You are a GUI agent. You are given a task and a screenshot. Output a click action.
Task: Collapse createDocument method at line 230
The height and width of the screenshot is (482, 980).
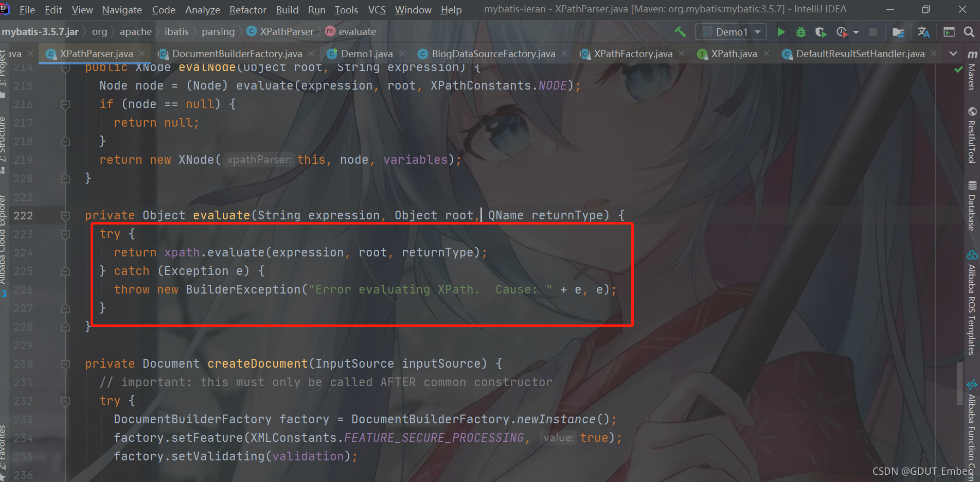click(x=65, y=364)
